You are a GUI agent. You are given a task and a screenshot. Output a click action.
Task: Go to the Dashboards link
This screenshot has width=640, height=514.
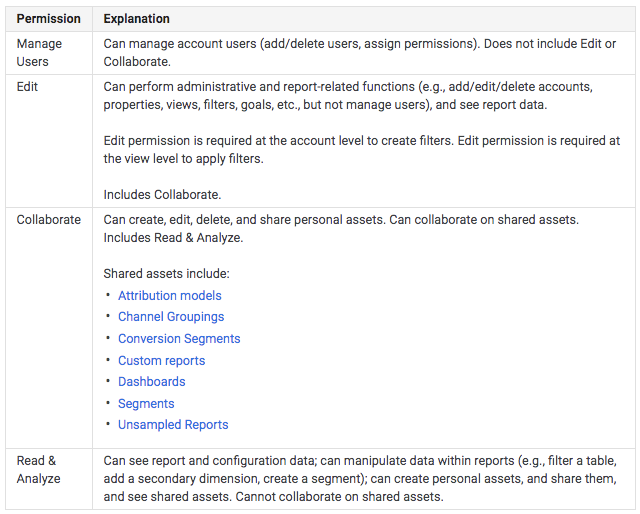[x=151, y=382]
